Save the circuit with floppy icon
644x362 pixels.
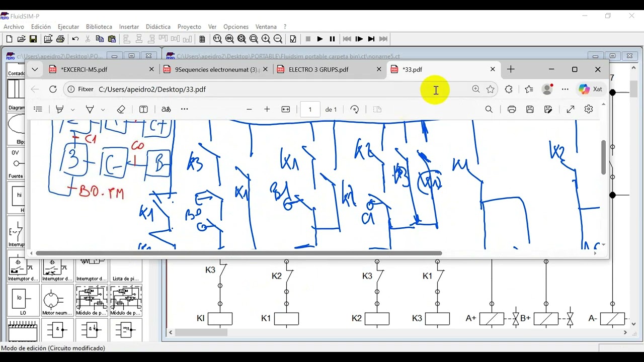(33, 39)
